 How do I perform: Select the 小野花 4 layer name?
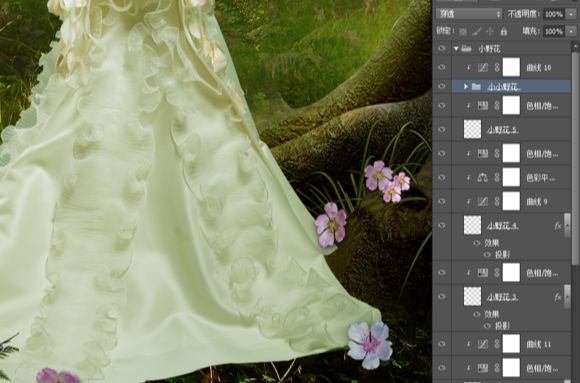pos(502,226)
